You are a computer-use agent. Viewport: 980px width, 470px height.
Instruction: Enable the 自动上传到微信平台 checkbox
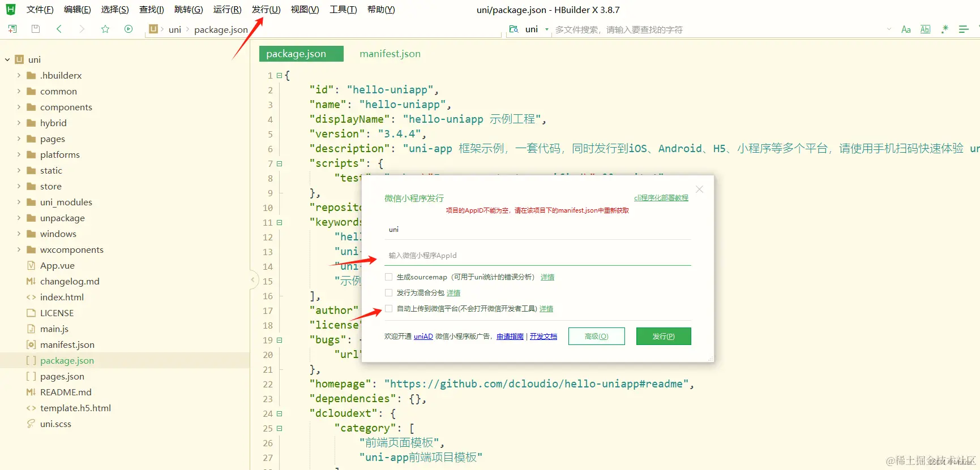(388, 309)
